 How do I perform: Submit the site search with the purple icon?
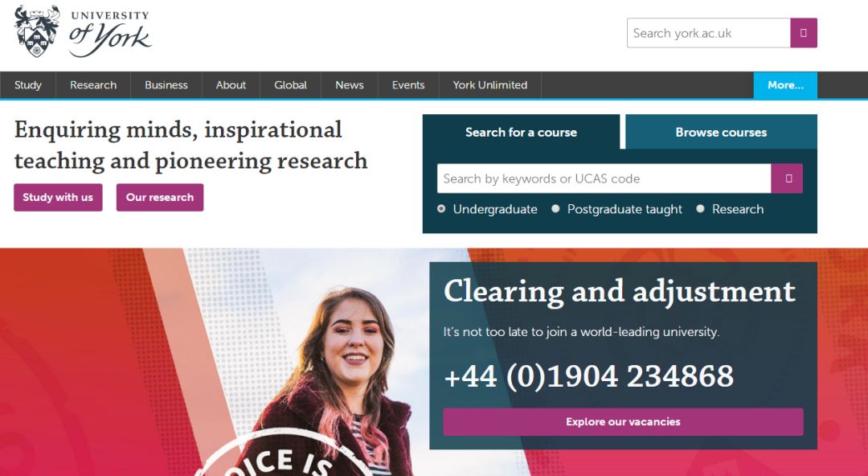click(x=804, y=33)
